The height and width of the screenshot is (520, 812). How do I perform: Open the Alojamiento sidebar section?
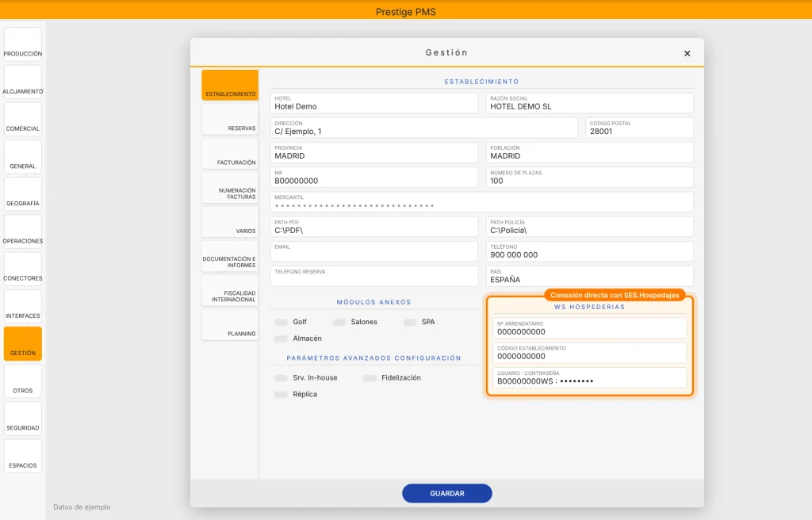23,82
